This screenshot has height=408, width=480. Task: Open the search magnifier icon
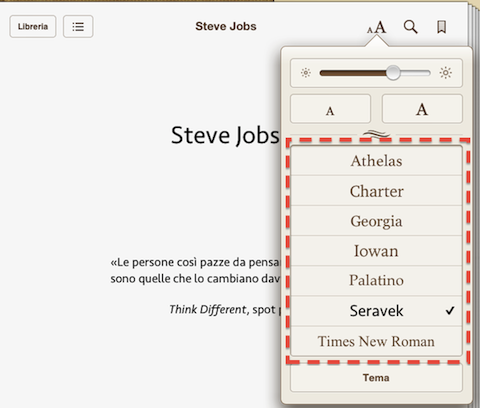point(410,27)
